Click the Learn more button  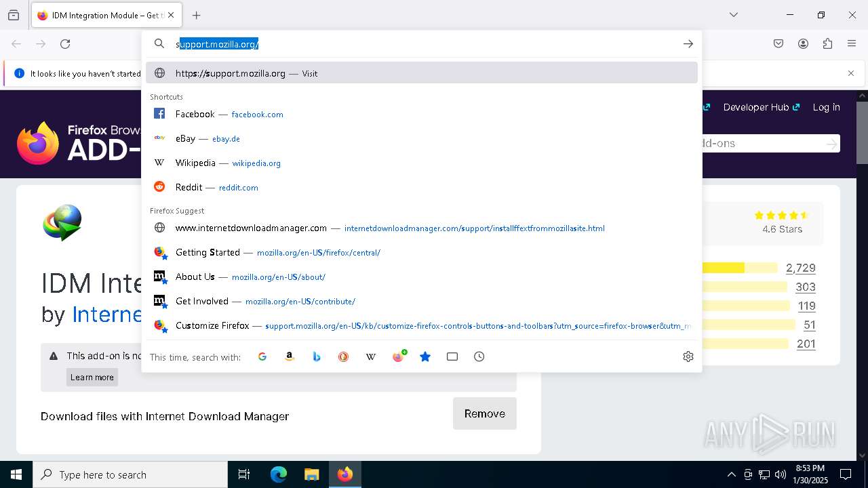coord(92,378)
